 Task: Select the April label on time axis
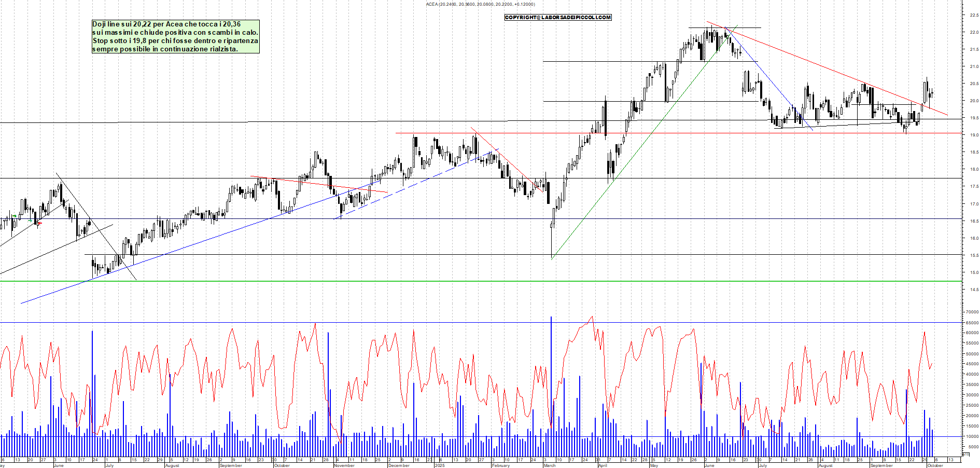603,465
